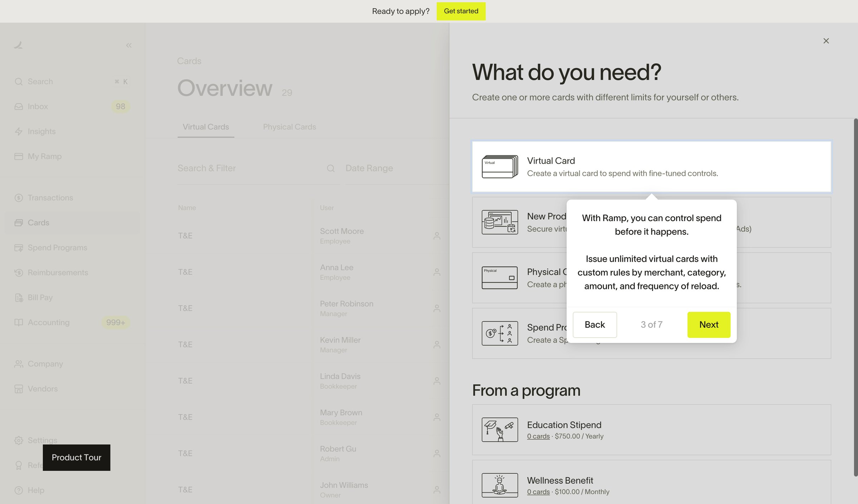The width and height of the screenshot is (858, 504).
Task: Click the Spend Program flow icon
Action: [x=500, y=333]
